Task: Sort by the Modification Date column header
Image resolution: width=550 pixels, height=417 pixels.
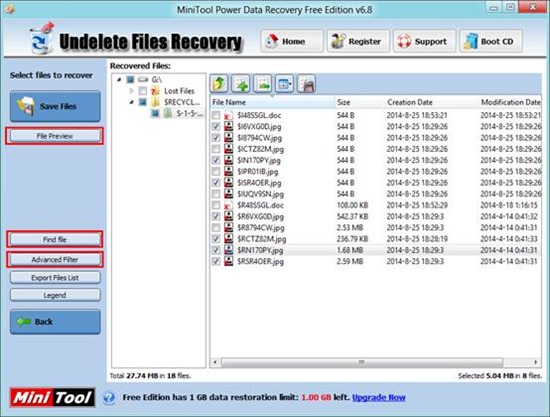Action: [x=510, y=102]
